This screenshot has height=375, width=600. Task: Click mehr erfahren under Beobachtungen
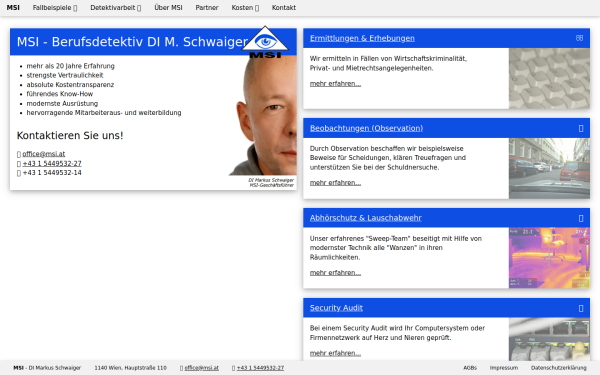(x=335, y=183)
